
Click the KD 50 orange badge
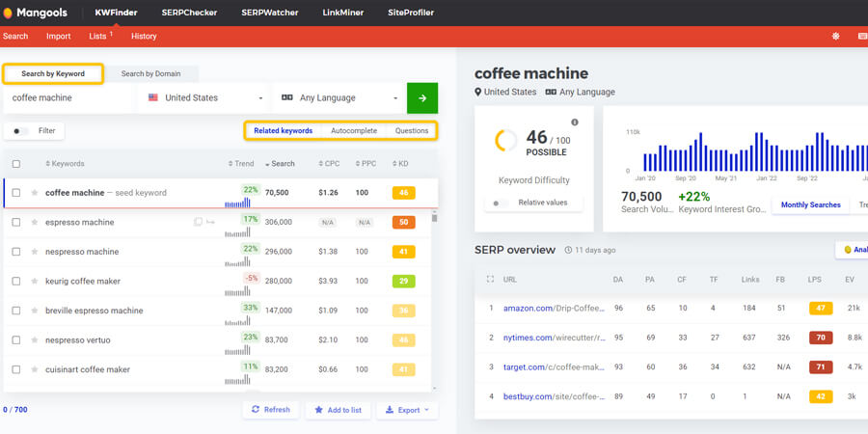(403, 222)
